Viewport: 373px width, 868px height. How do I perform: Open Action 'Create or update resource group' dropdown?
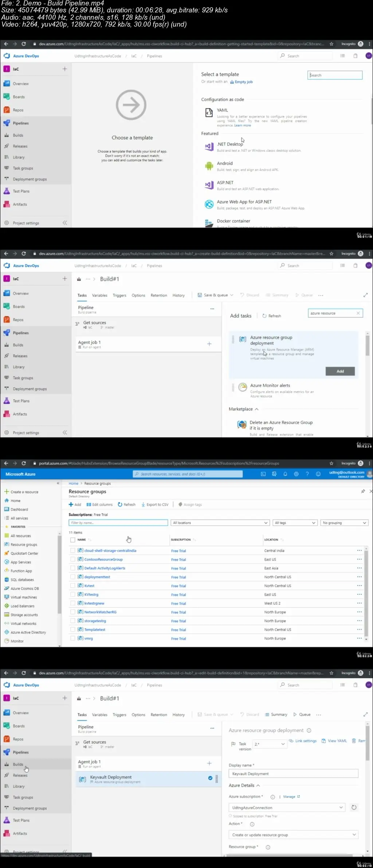pos(294,834)
